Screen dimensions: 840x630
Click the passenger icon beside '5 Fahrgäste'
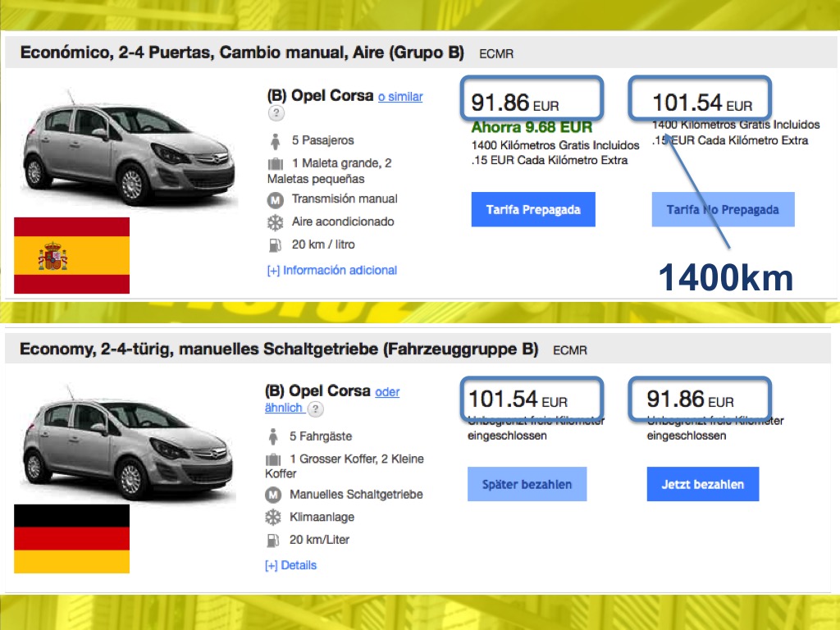tap(272, 436)
